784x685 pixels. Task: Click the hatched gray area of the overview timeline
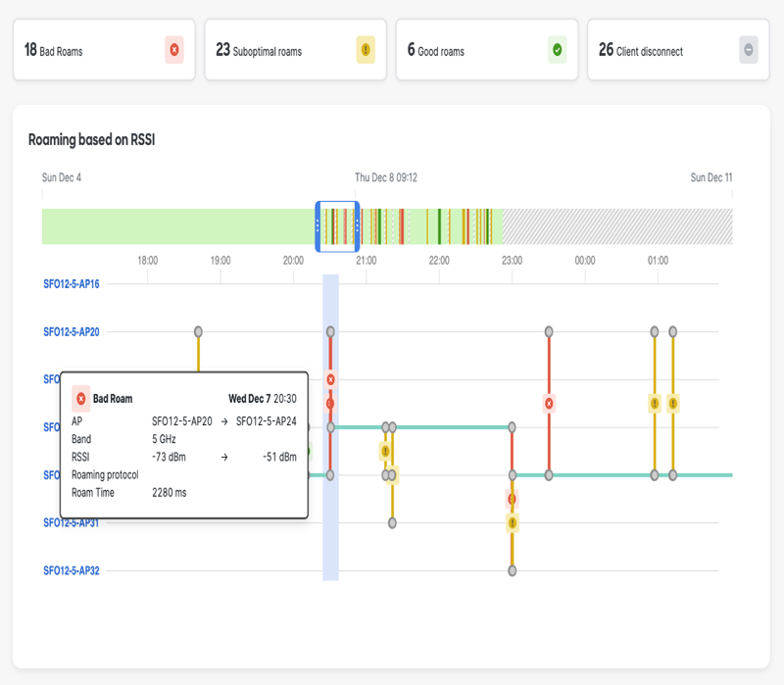617,226
